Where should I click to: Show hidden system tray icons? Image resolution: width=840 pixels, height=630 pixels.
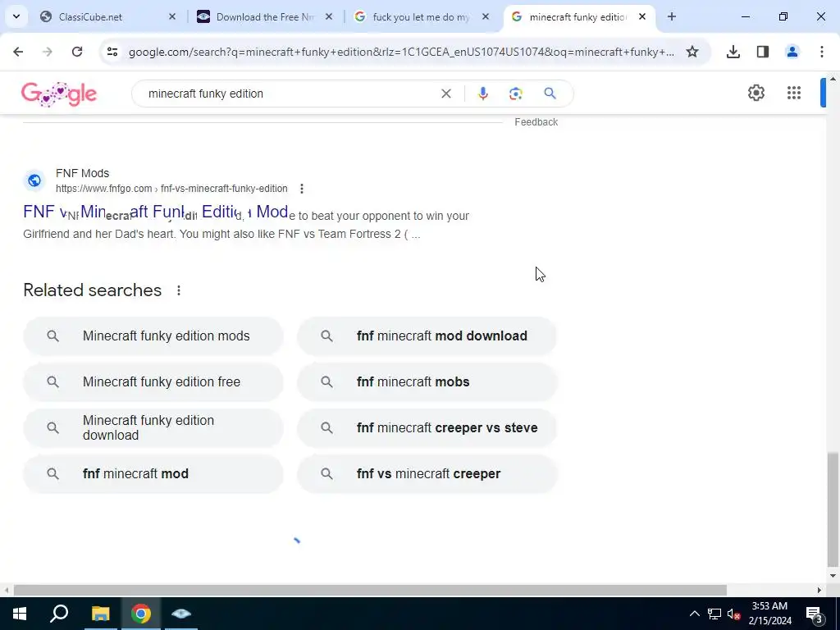tap(694, 614)
